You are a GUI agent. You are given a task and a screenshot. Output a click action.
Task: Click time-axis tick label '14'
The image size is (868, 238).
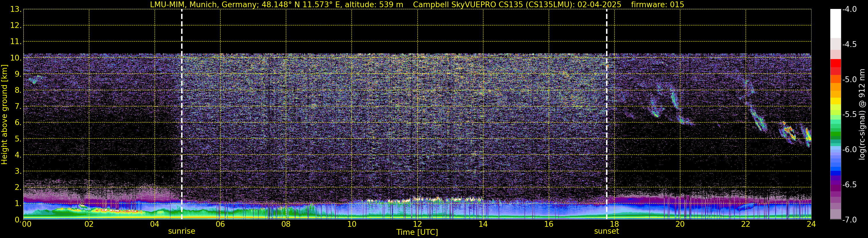click(483, 224)
